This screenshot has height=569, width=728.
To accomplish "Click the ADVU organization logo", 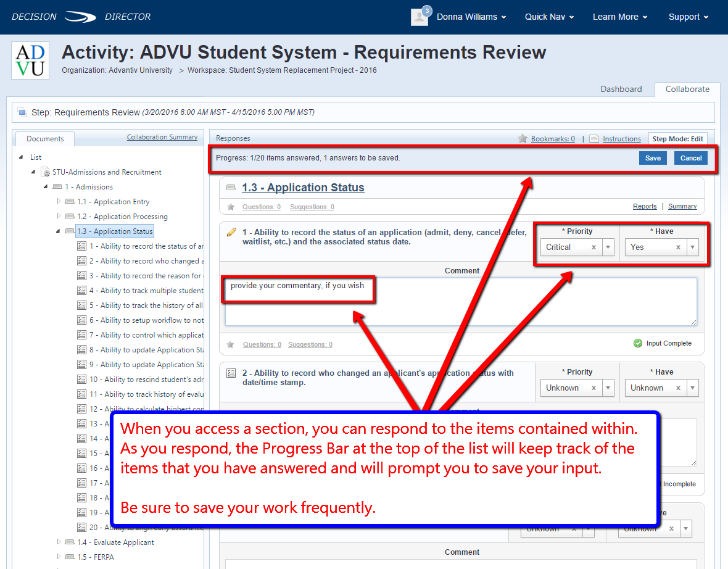I will 30,60.
